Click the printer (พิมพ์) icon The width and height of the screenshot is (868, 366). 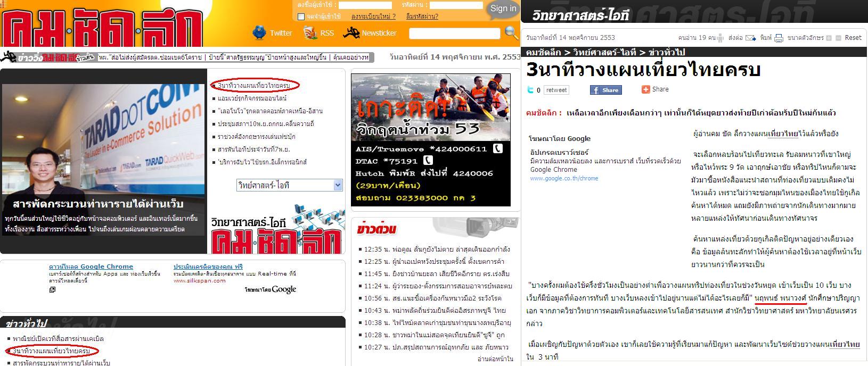click(779, 38)
